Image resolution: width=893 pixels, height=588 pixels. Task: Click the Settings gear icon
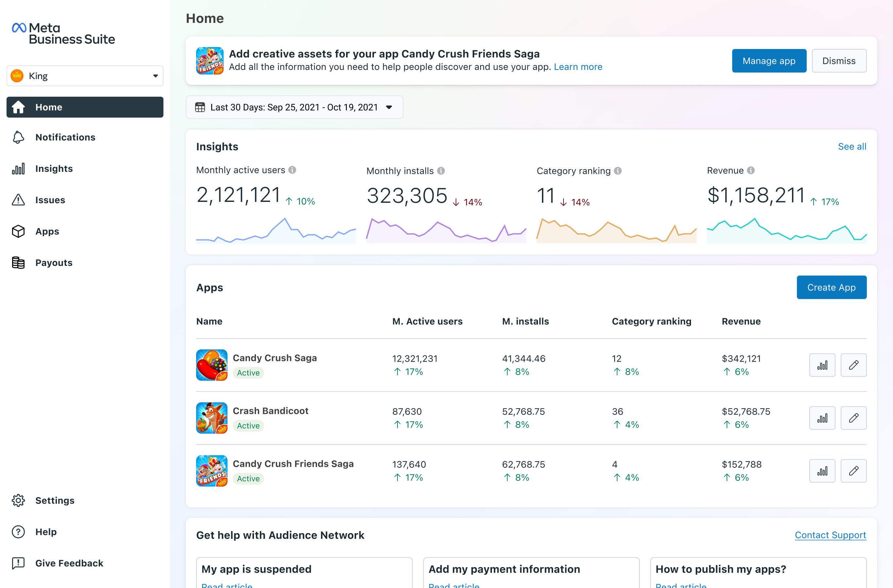point(18,500)
